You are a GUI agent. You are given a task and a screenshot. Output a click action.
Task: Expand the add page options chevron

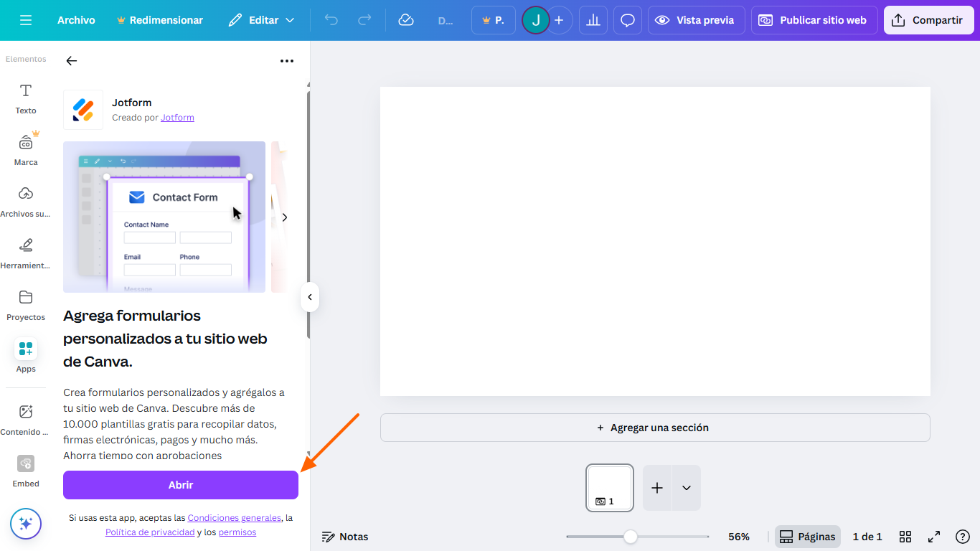point(687,488)
